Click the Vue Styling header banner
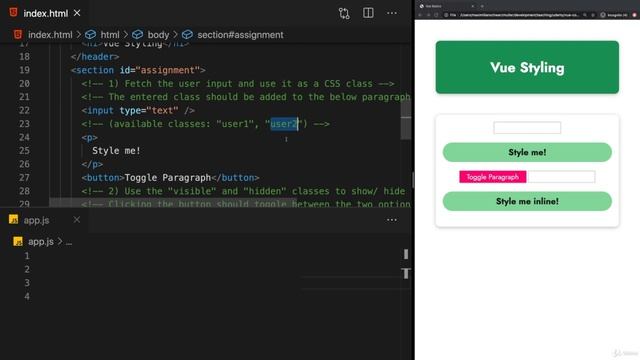 click(527, 67)
